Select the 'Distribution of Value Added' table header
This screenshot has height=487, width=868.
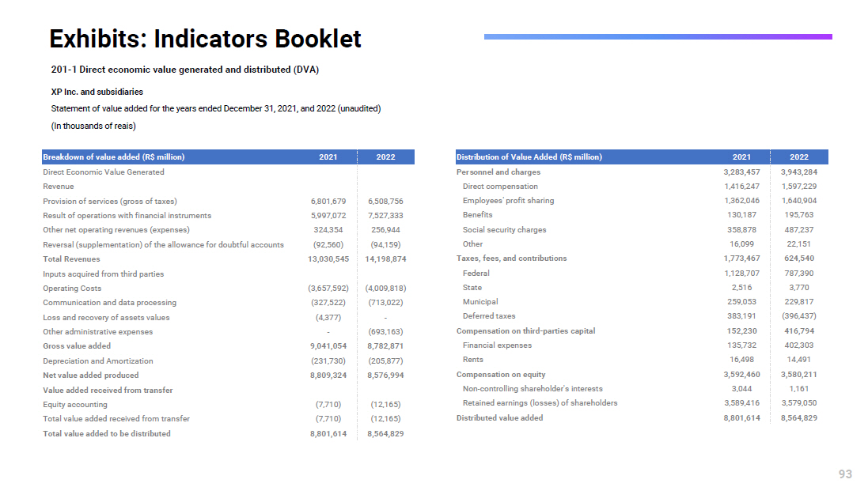click(x=529, y=157)
